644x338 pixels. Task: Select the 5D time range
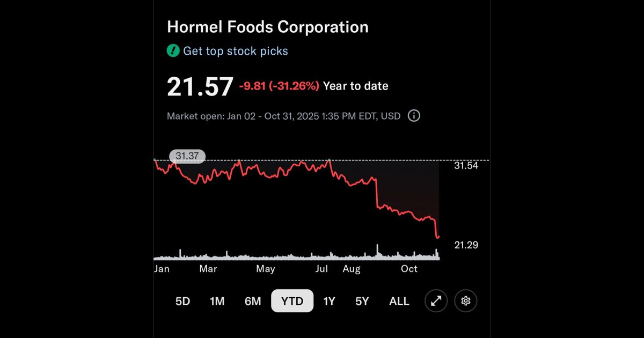[182, 302]
